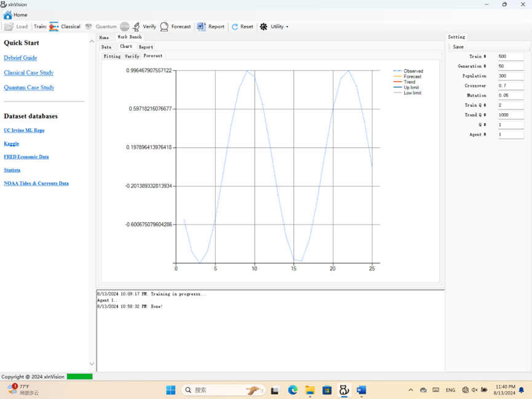
Task: Click the Verify microscope icon
Action: [136, 26]
